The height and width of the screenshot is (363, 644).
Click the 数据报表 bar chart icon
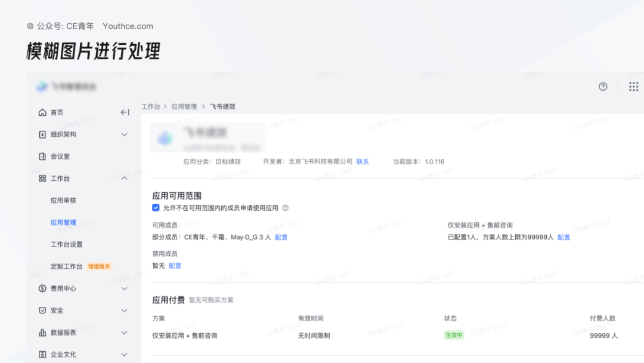coord(42,332)
